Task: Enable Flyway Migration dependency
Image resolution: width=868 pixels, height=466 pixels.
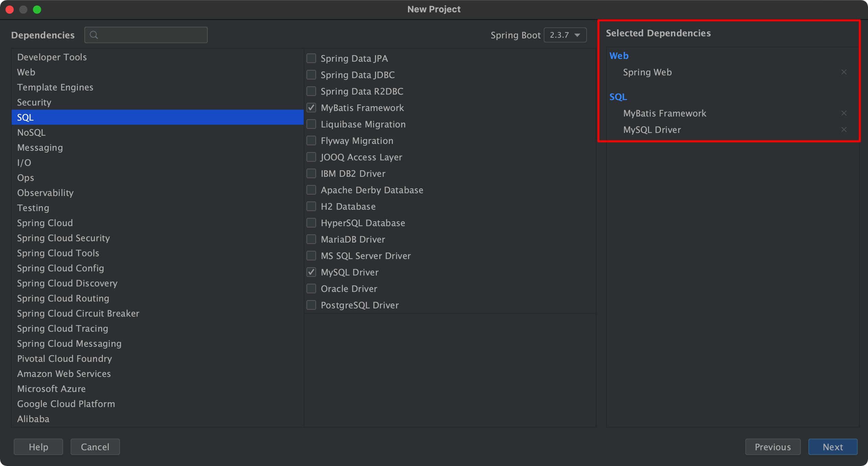Action: click(311, 140)
